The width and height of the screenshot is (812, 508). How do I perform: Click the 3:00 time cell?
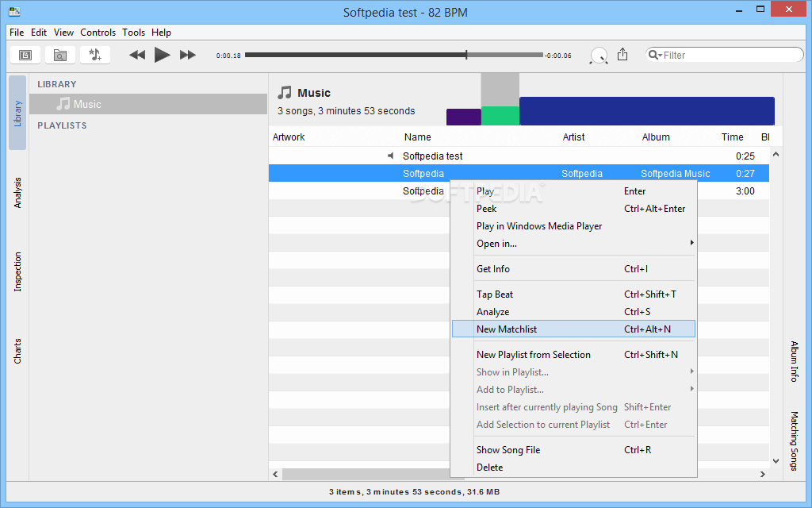click(745, 191)
